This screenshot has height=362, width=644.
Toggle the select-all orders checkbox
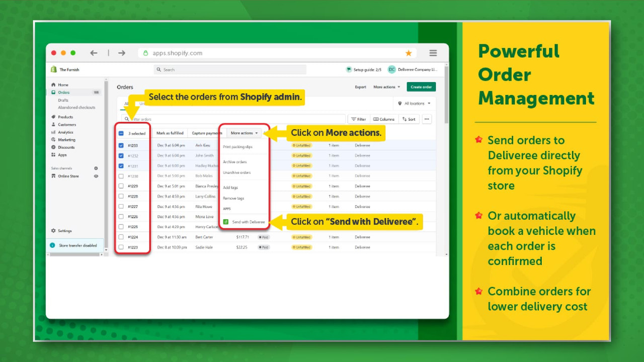pyautogui.click(x=121, y=133)
